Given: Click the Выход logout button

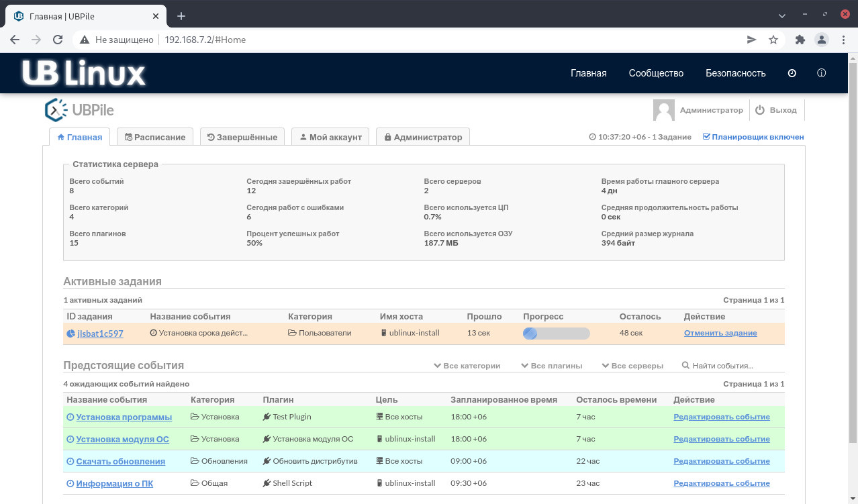Looking at the screenshot, I should [x=776, y=110].
